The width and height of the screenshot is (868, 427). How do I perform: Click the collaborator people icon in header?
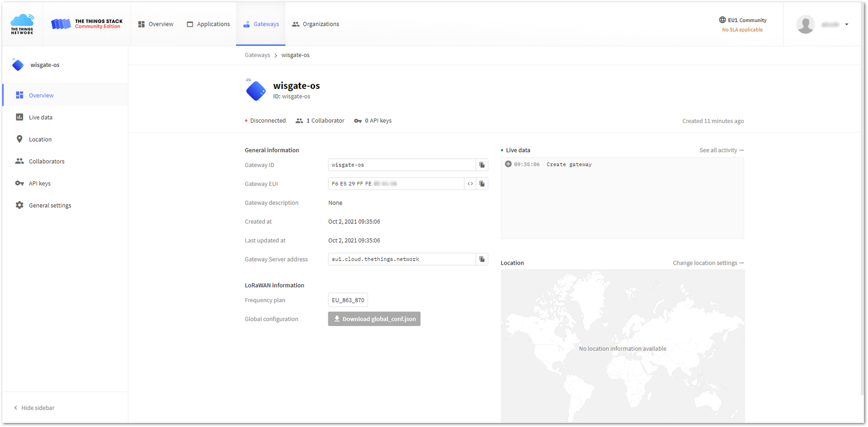(x=299, y=121)
